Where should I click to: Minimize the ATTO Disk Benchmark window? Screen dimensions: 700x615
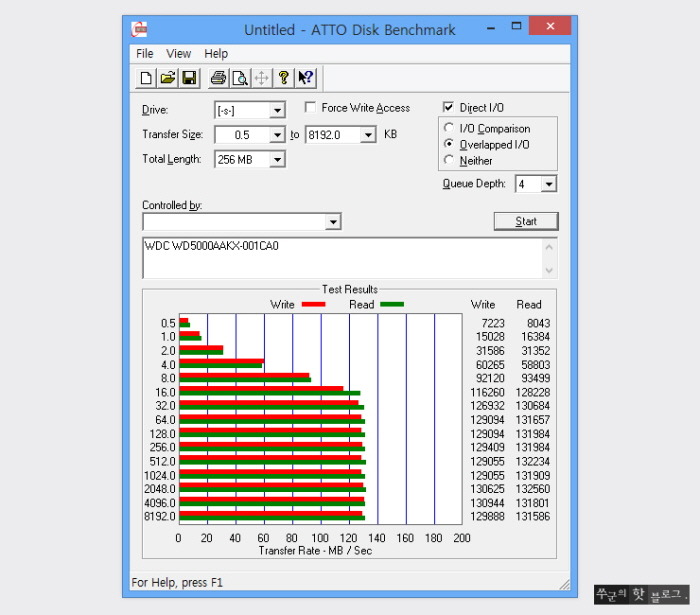(491, 28)
